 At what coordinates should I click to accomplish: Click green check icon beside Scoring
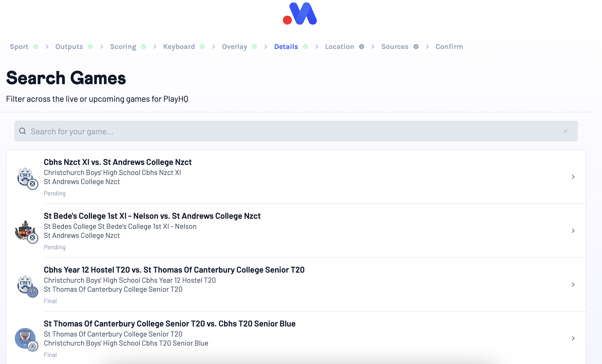pyautogui.click(x=144, y=47)
